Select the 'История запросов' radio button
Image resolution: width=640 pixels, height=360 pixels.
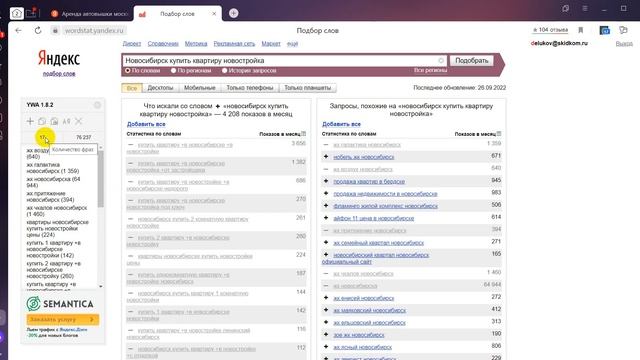click(x=224, y=71)
